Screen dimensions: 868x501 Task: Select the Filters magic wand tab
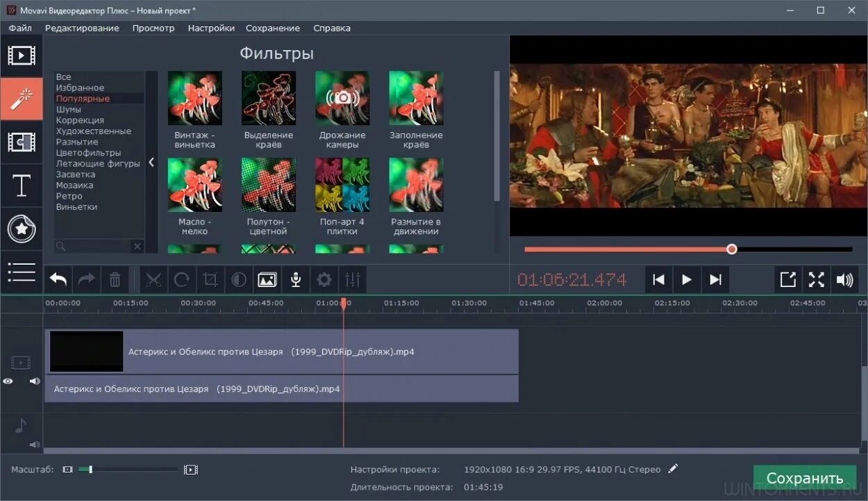(x=21, y=99)
